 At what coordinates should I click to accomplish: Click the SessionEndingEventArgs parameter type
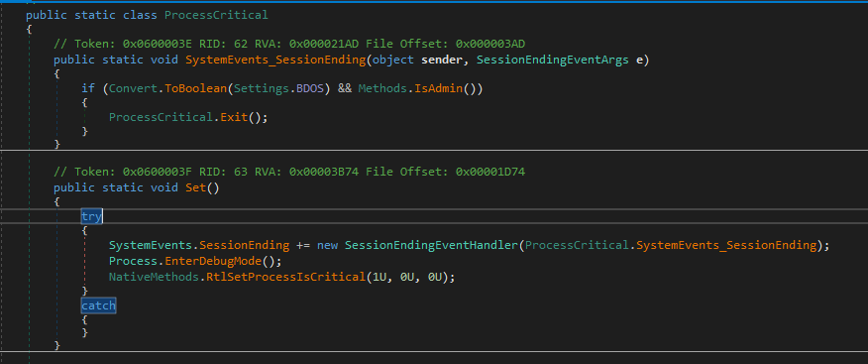pyautogui.click(x=553, y=60)
